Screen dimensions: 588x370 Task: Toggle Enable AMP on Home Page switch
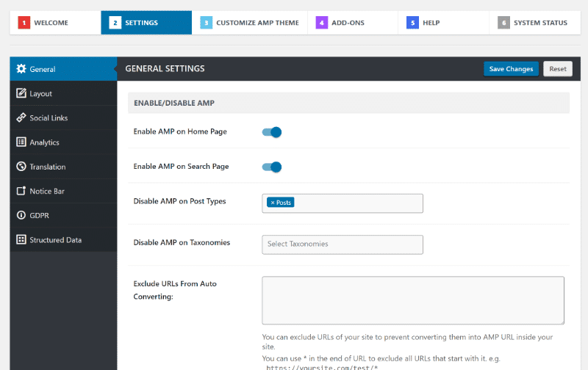[x=272, y=132]
